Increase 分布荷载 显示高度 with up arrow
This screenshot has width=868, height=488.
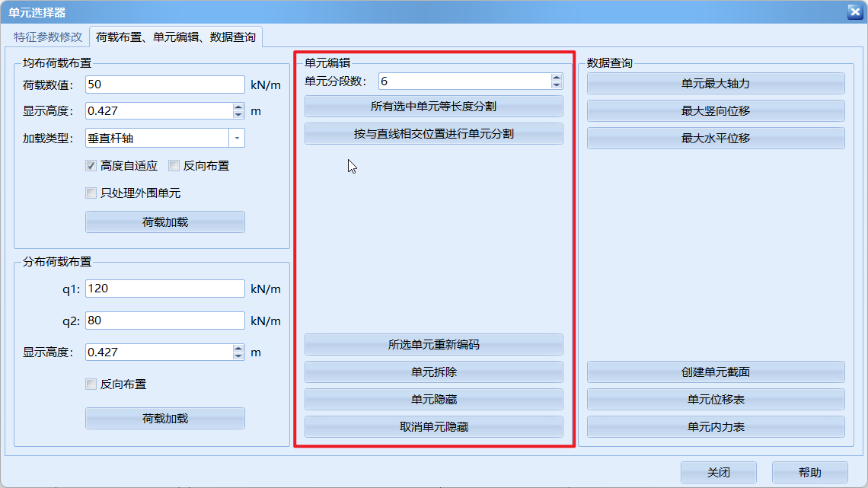238,349
